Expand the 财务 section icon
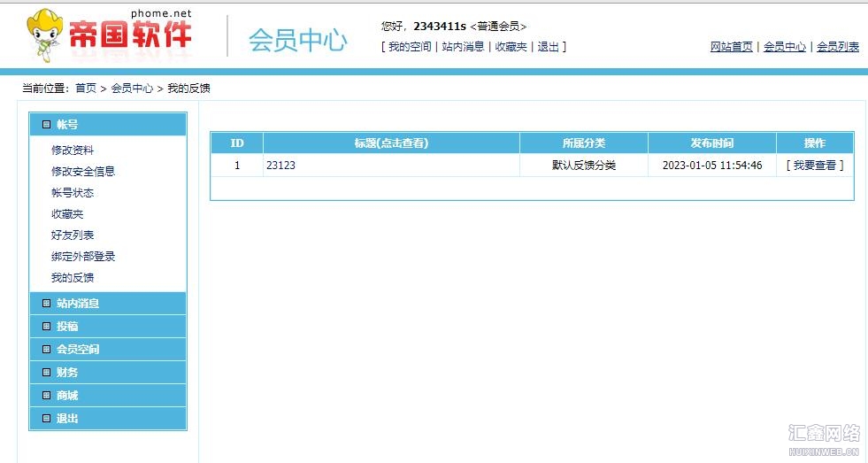The image size is (868, 463). [x=47, y=373]
